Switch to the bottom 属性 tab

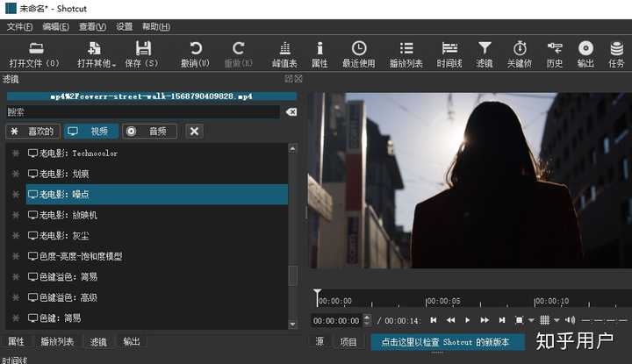point(16,342)
